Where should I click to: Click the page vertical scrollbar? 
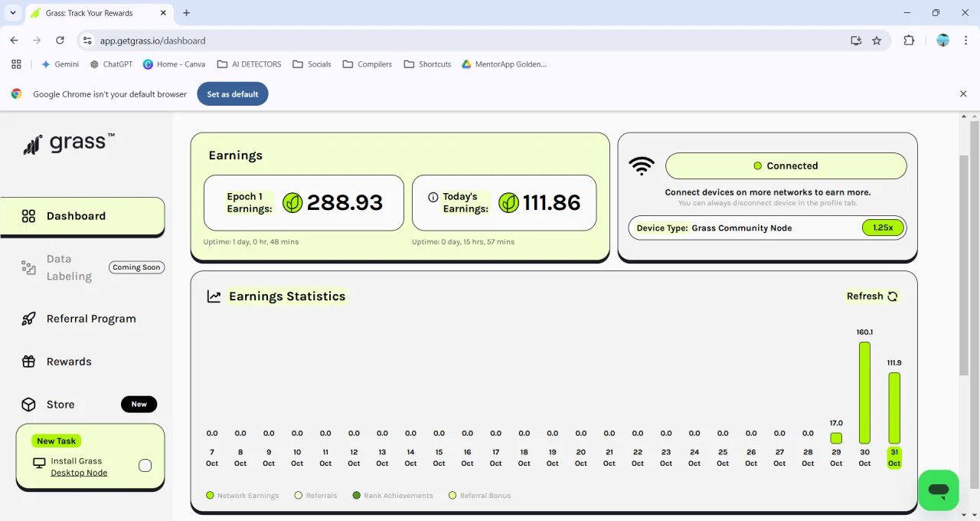[x=964, y=266]
